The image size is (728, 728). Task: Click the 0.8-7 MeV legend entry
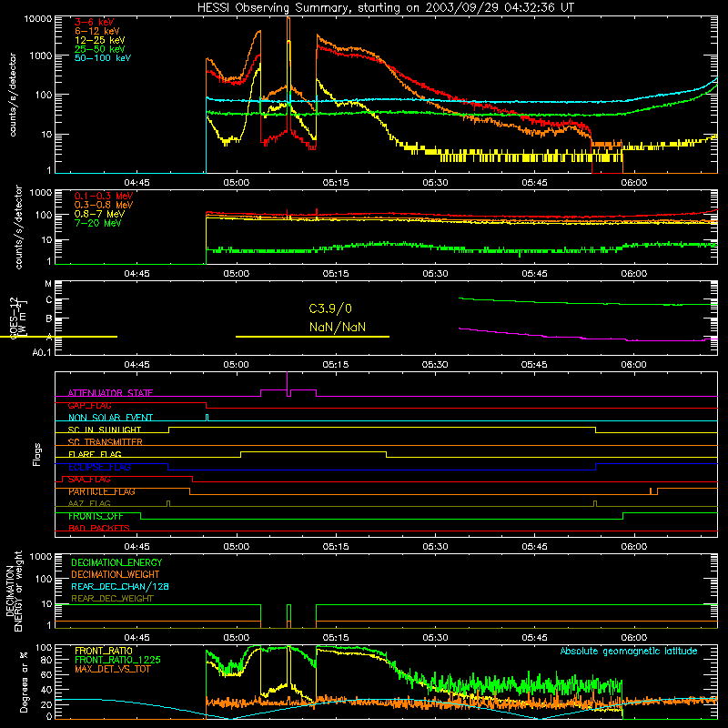pyautogui.click(x=99, y=214)
